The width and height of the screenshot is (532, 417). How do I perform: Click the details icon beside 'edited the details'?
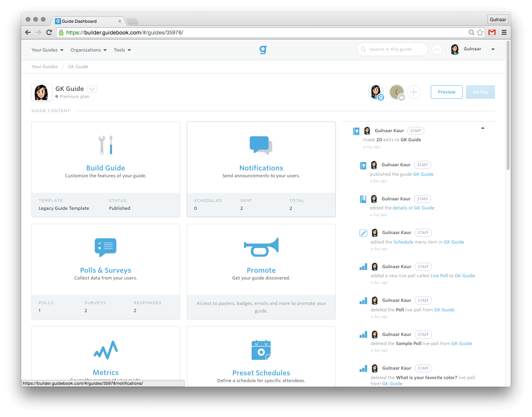(x=363, y=199)
